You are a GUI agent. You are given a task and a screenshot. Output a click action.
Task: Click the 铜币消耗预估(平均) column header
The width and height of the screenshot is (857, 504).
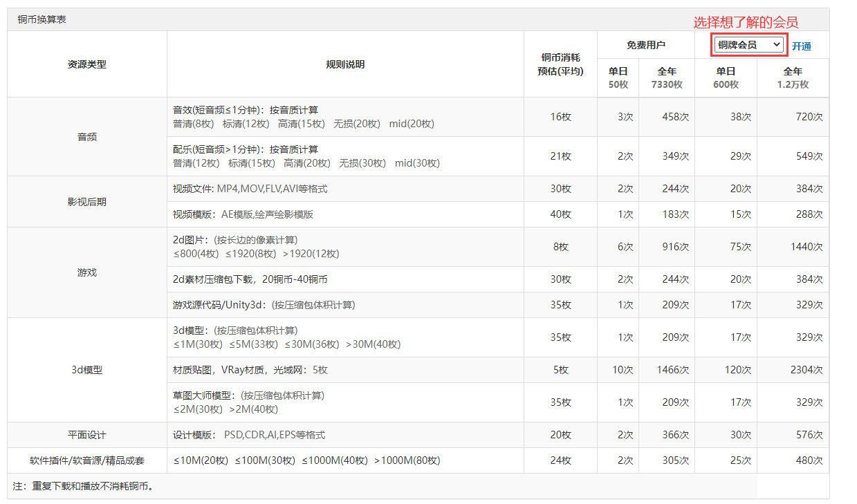[x=560, y=64]
